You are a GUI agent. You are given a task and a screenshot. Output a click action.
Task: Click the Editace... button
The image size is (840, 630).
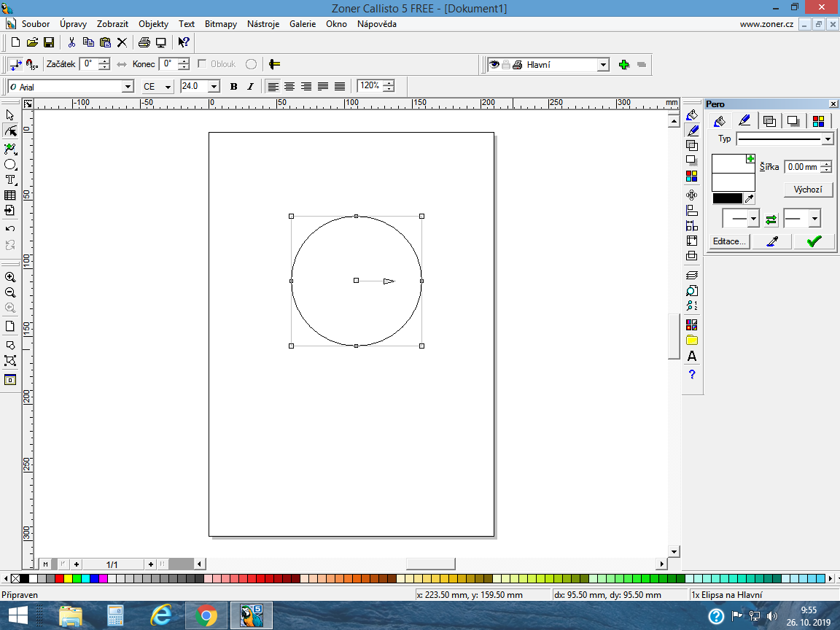(x=729, y=241)
